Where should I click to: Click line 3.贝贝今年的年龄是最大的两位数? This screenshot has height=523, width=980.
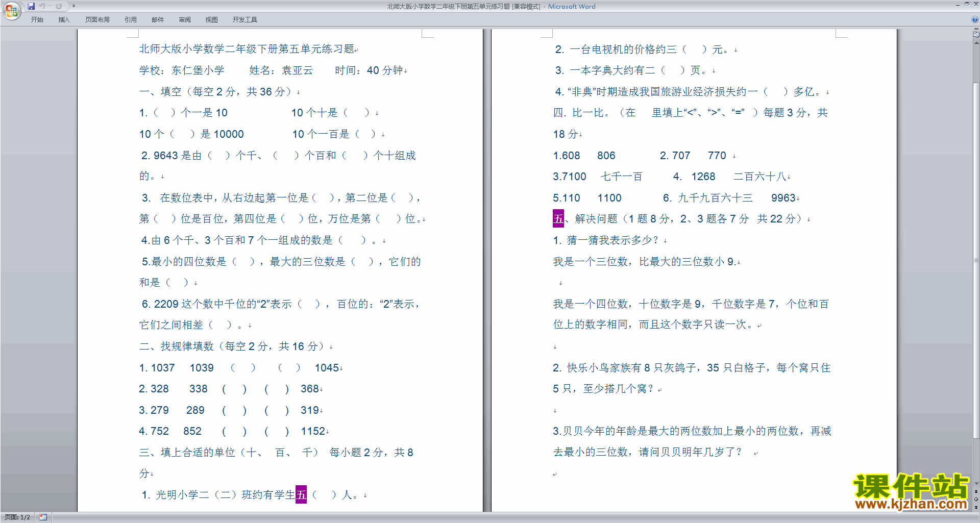pos(692,432)
